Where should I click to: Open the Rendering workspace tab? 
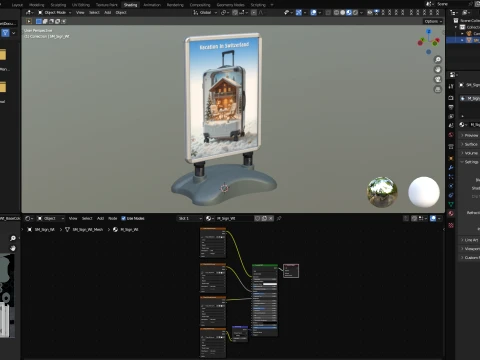175,5
